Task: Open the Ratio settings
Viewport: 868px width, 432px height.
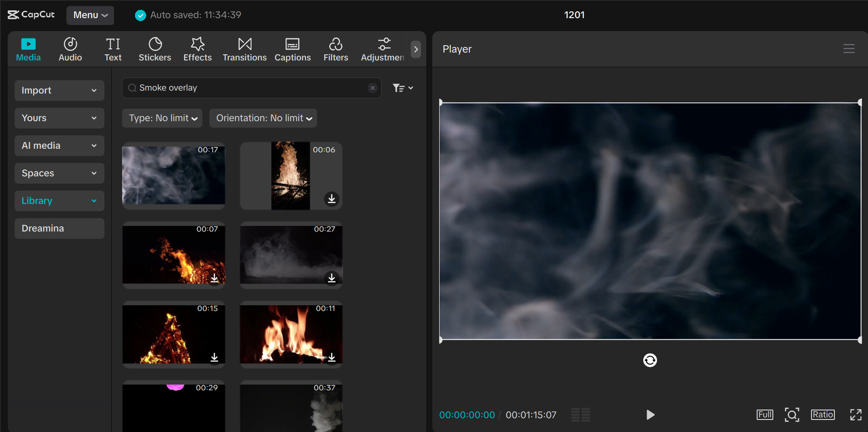Action: tap(822, 414)
